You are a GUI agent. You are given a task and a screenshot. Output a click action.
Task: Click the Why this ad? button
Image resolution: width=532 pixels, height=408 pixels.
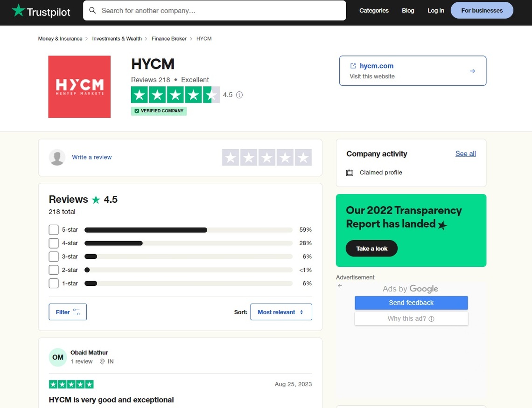point(411,319)
